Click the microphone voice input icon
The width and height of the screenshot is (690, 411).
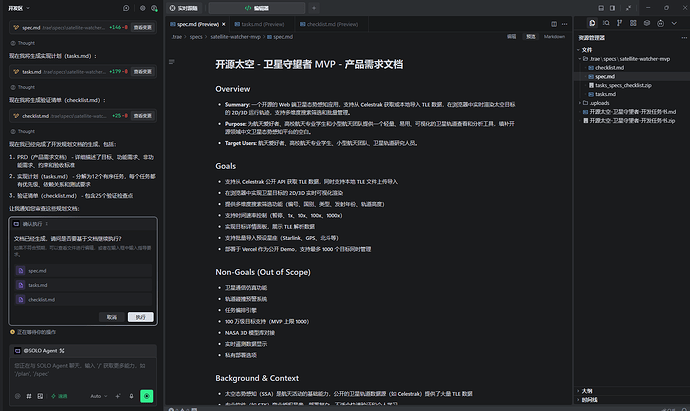(131, 396)
